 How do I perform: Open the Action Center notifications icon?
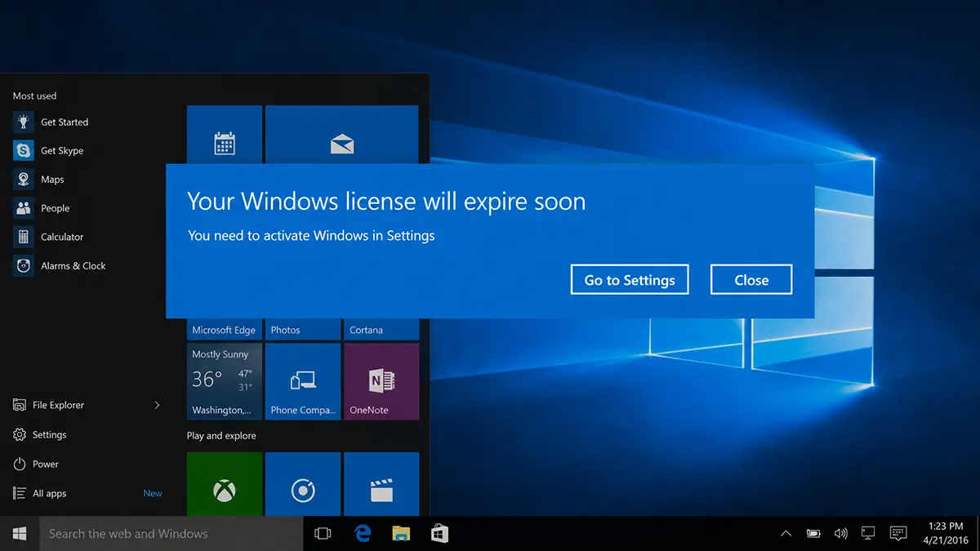(898, 534)
